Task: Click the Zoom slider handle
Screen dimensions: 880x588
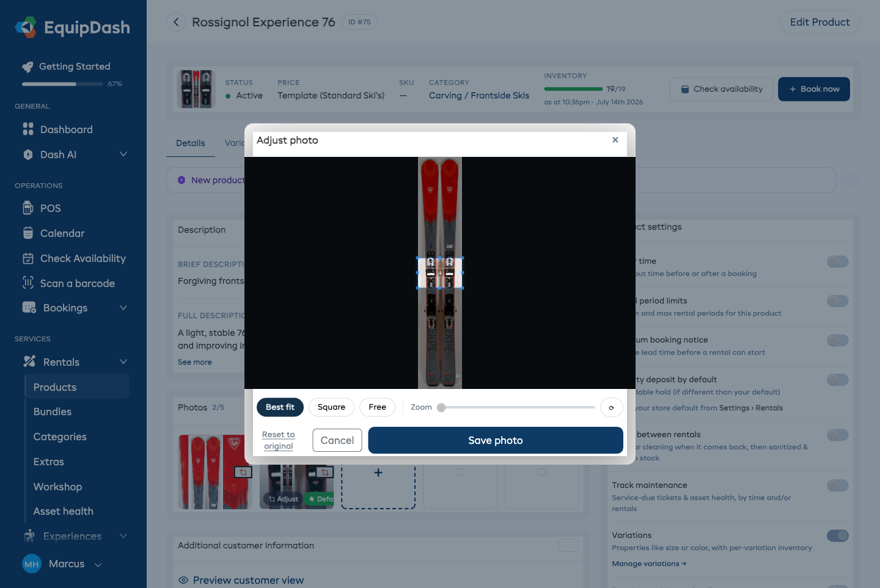Action: pos(441,407)
